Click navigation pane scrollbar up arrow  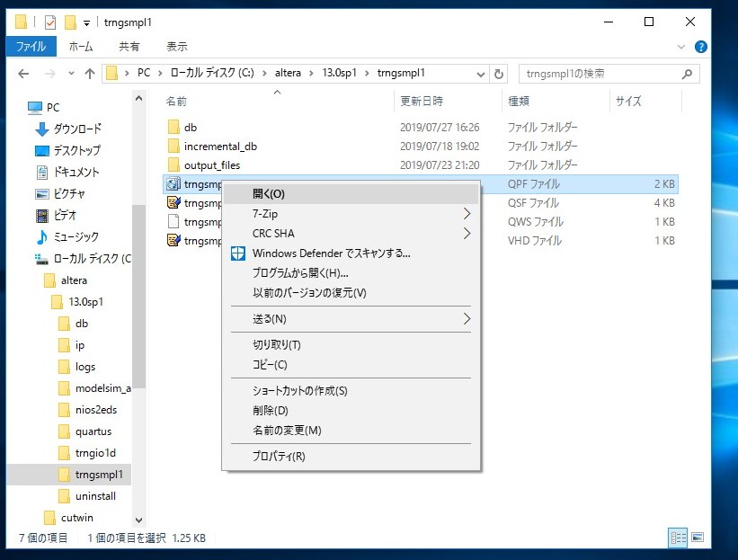pyautogui.click(x=138, y=99)
